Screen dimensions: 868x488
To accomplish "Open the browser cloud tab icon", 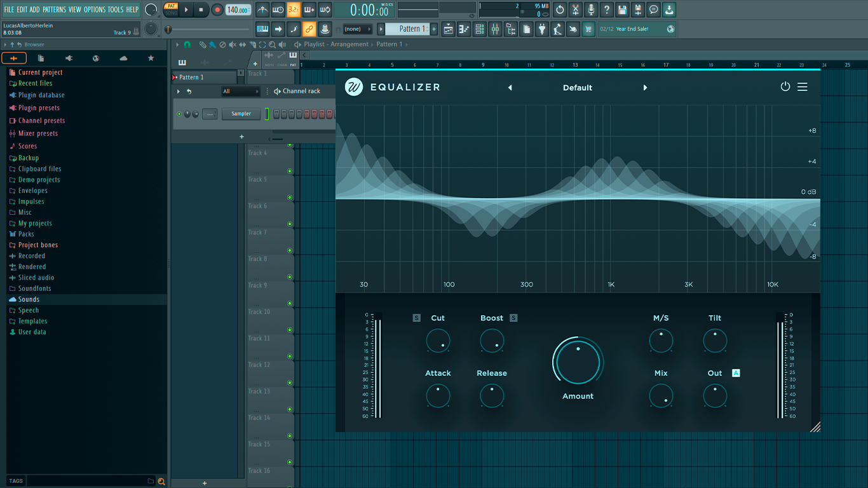I will [x=123, y=58].
